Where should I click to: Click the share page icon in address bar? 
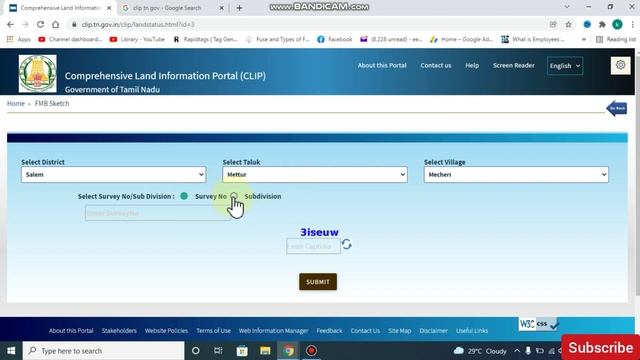[x=553, y=24]
